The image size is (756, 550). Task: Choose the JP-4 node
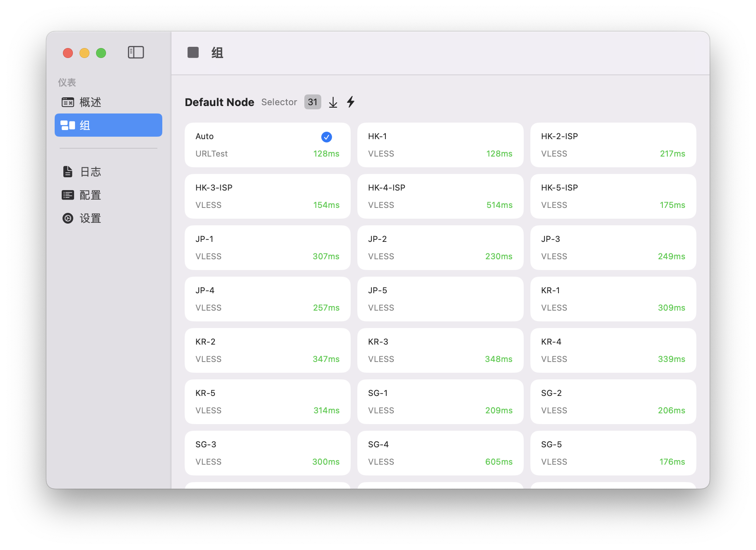pyautogui.click(x=267, y=299)
